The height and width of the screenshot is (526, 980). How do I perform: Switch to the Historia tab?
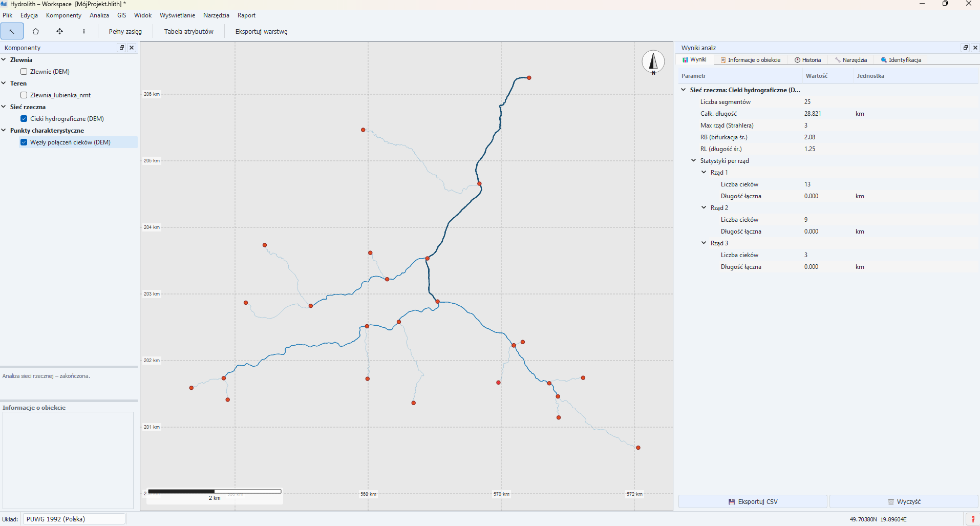(808, 60)
